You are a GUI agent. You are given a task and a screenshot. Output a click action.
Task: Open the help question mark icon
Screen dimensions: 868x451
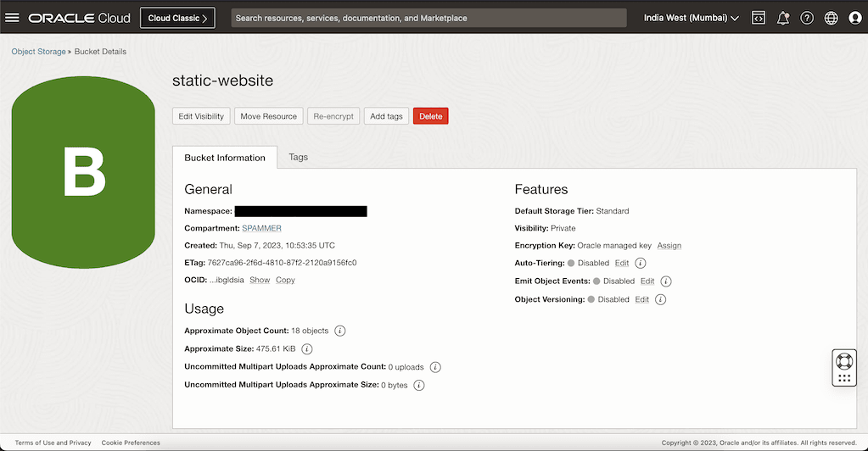pos(807,19)
